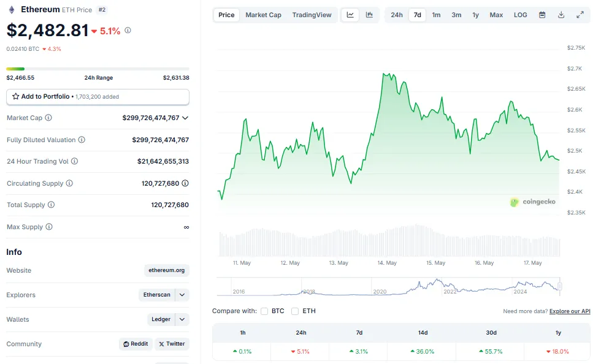Viewport: 593px width, 364px height.
Task: Download chart data icon
Action: click(561, 15)
